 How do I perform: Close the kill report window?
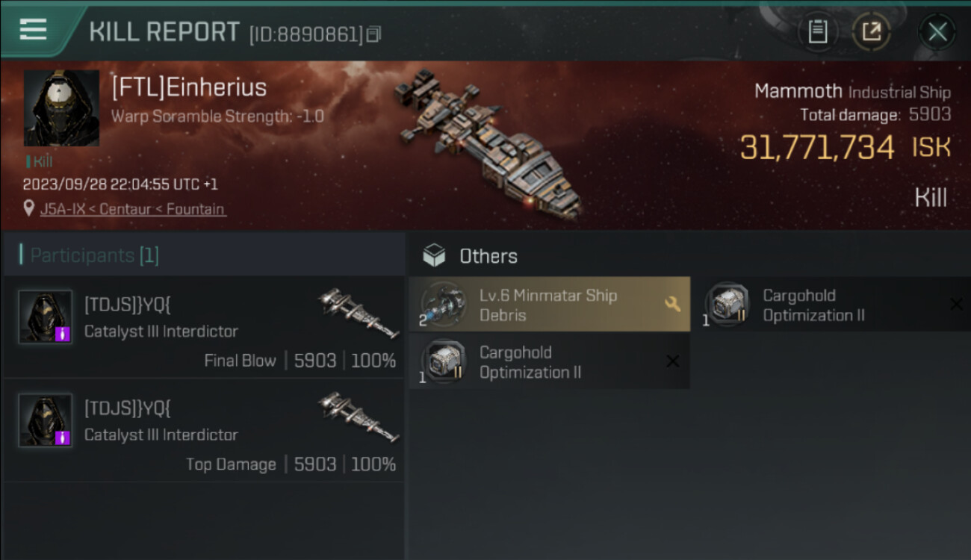point(937,32)
